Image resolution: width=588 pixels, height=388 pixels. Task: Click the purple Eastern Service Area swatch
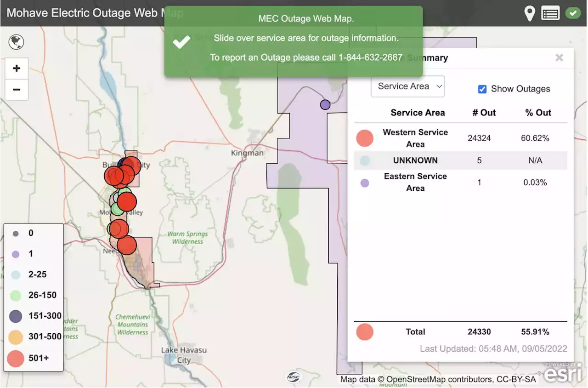[365, 183]
